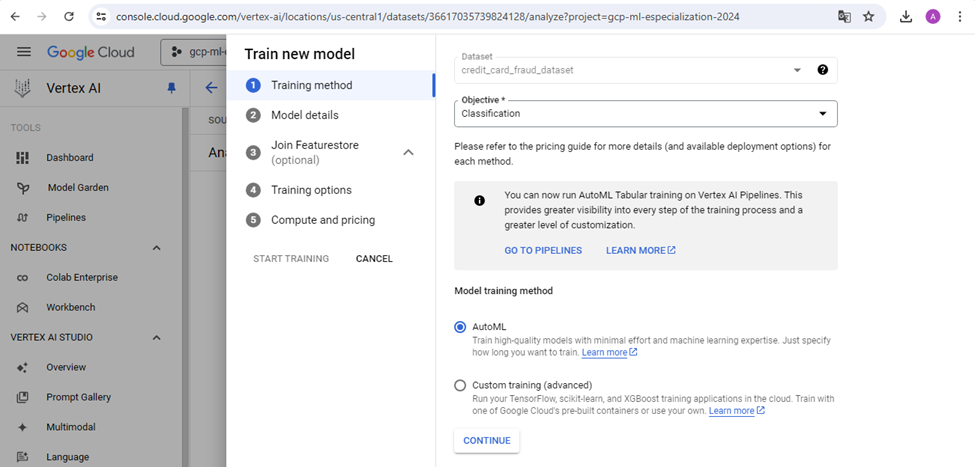This screenshot has height=467, width=975.
Task: Click the Workbench sidebar icon
Action: pos(22,307)
